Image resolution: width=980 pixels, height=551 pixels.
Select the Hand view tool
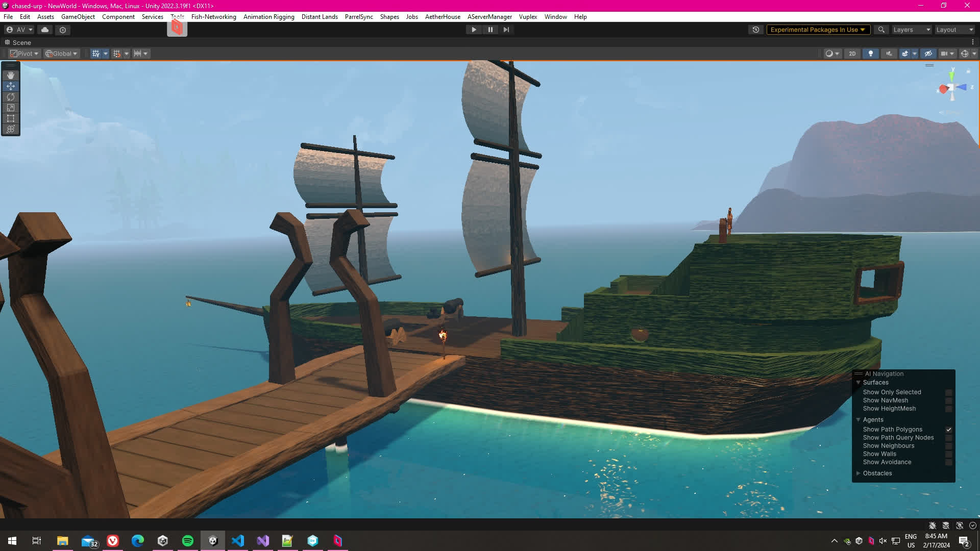[x=11, y=76]
